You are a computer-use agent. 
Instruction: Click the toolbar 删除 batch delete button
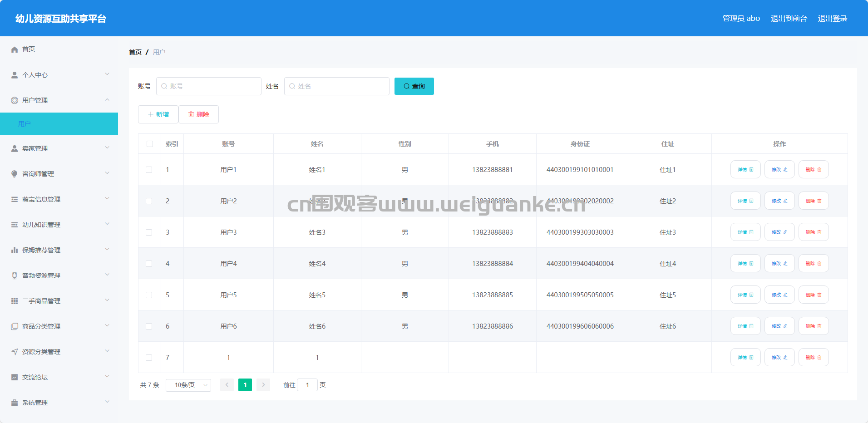198,114
